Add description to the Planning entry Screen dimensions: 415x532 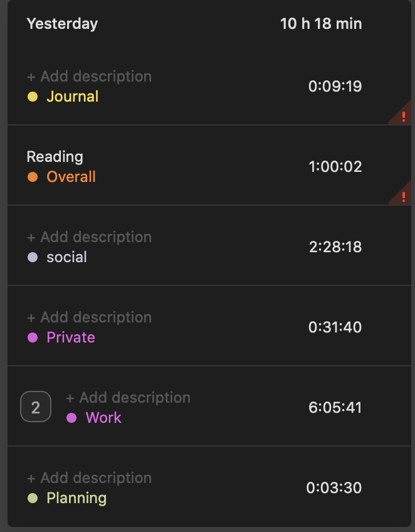[x=89, y=478]
